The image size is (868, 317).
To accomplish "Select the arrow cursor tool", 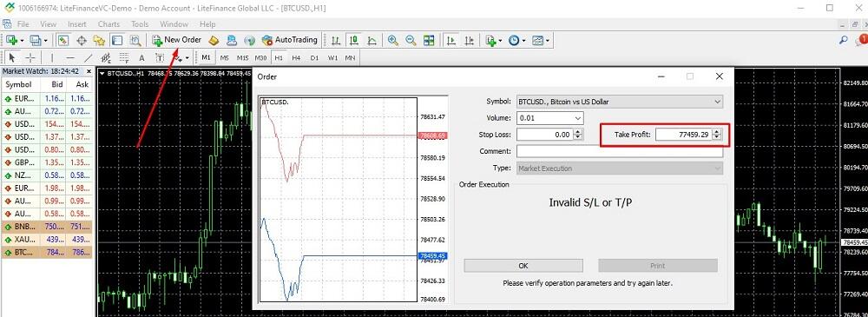I will pos(12,57).
